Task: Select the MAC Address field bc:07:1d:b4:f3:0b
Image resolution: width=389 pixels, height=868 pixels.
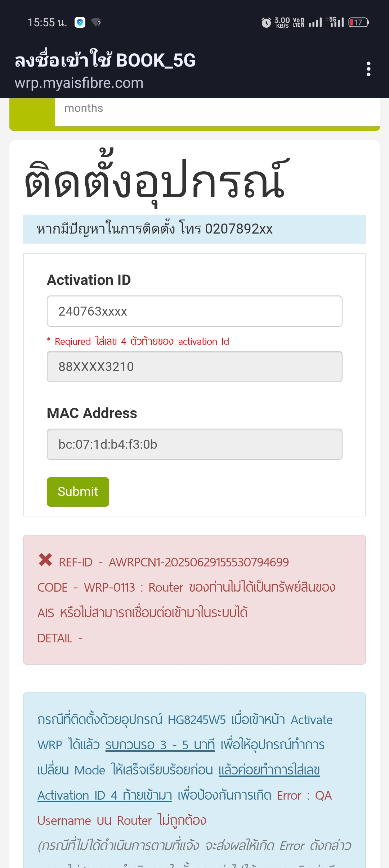Action: pos(194,444)
